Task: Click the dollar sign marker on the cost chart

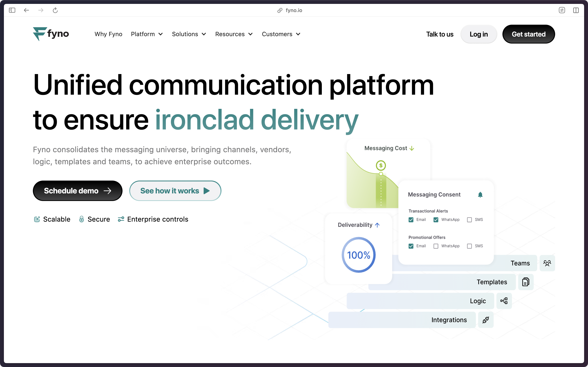Action: [x=381, y=166]
